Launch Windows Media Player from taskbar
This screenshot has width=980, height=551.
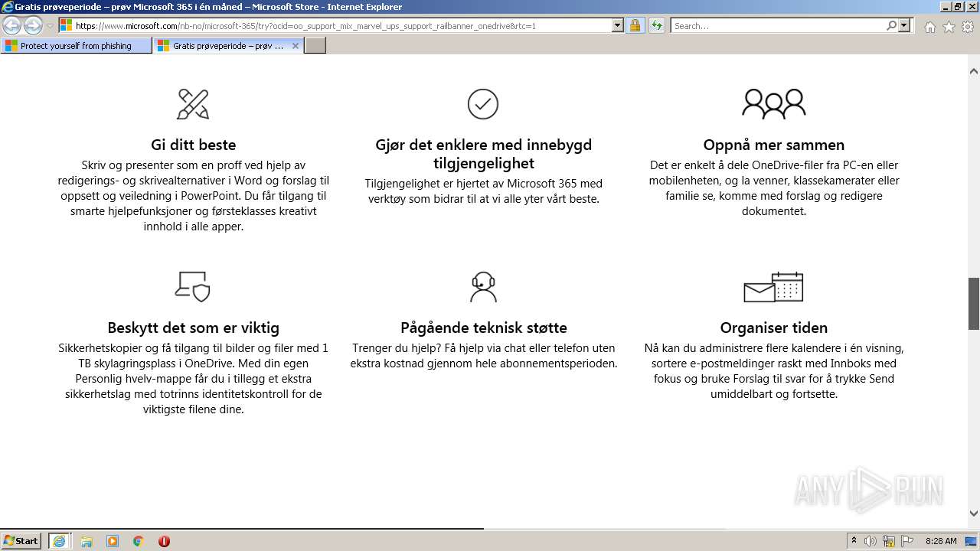coord(113,541)
